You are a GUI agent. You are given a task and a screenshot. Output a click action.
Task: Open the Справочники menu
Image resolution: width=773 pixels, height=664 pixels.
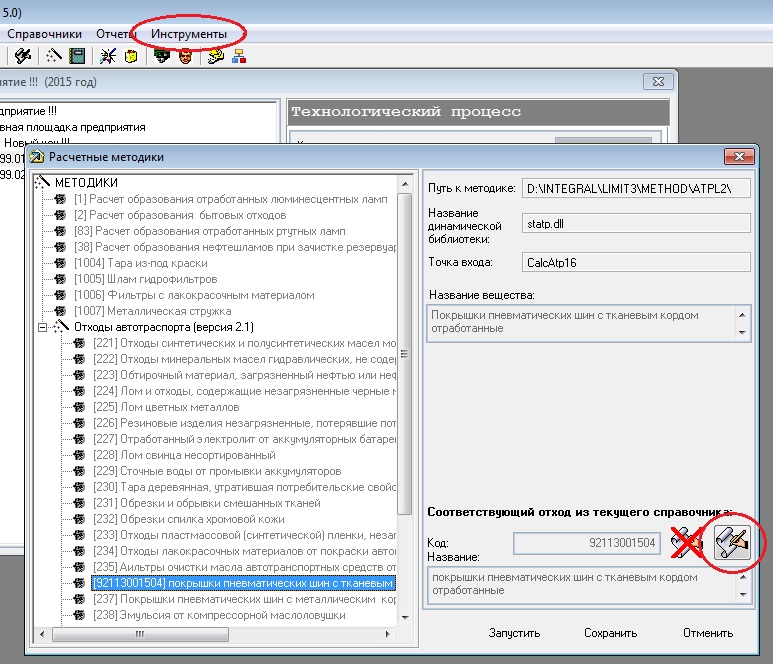pyautogui.click(x=44, y=34)
